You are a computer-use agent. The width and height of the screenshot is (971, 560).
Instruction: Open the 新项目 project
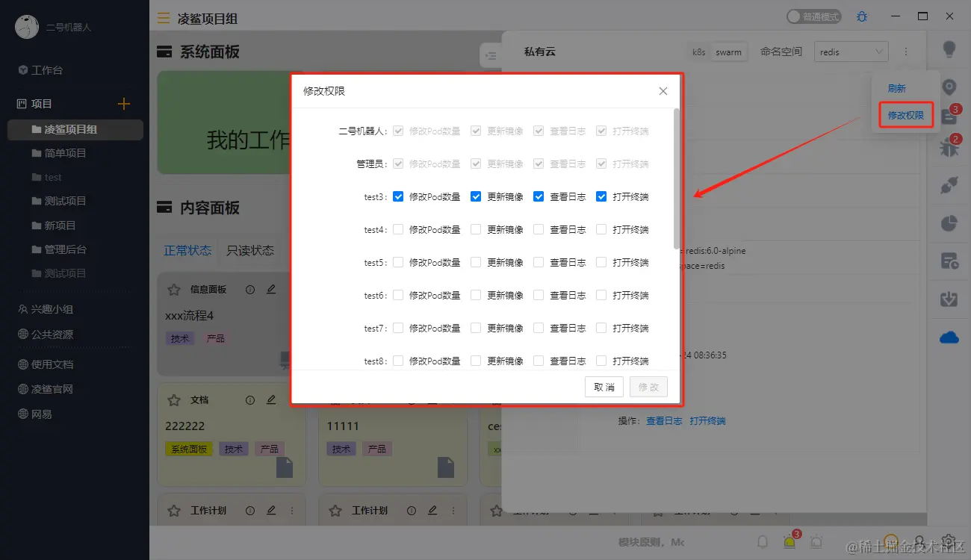[x=60, y=225]
